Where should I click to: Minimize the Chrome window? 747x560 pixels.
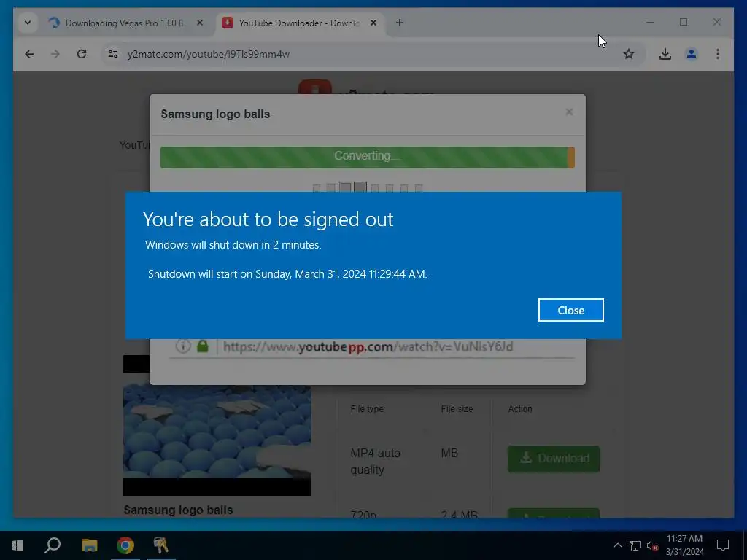click(650, 22)
